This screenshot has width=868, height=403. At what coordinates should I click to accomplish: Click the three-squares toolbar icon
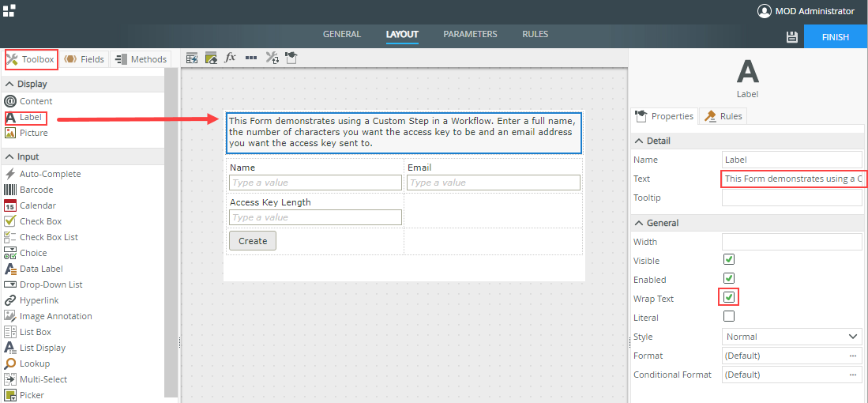[251, 58]
